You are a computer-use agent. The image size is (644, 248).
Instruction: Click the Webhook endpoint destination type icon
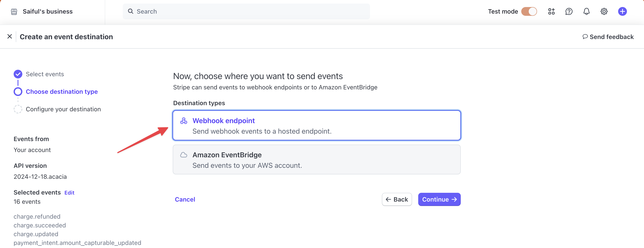point(184,121)
